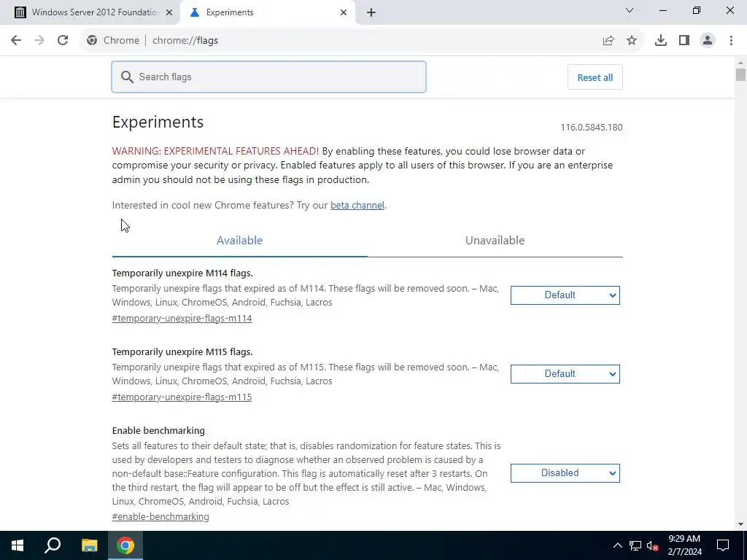Click the Temporarily unexpire M115 flags title
Image resolution: width=747 pixels, height=560 pixels.
[x=182, y=352]
